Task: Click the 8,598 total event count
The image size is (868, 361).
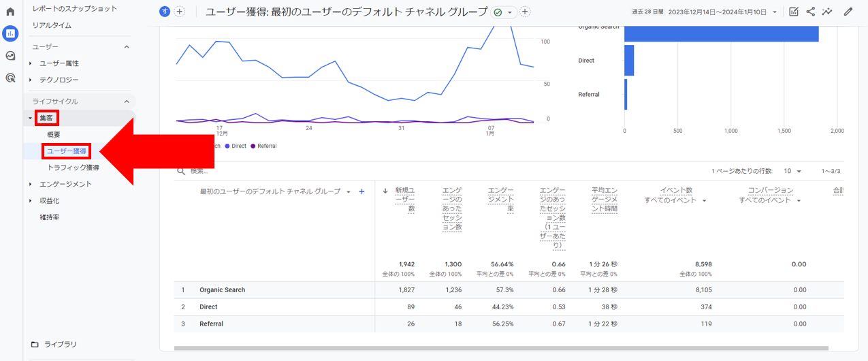Action: [702, 264]
